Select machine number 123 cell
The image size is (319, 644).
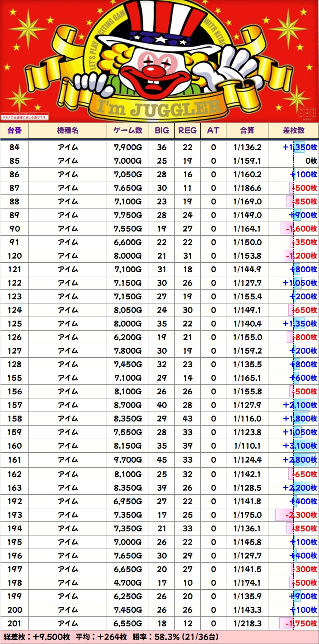(14, 297)
